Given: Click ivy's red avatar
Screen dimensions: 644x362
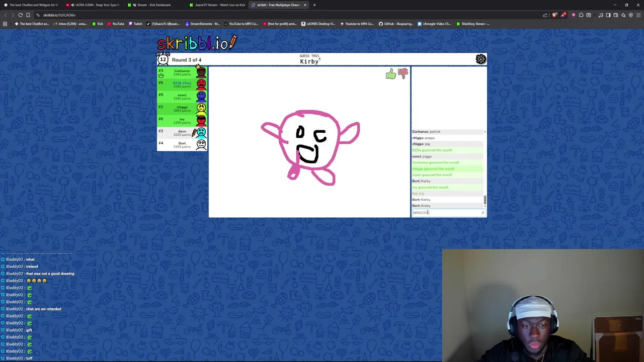Looking at the screenshot, I should pyautogui.click(x=201, y=120).
